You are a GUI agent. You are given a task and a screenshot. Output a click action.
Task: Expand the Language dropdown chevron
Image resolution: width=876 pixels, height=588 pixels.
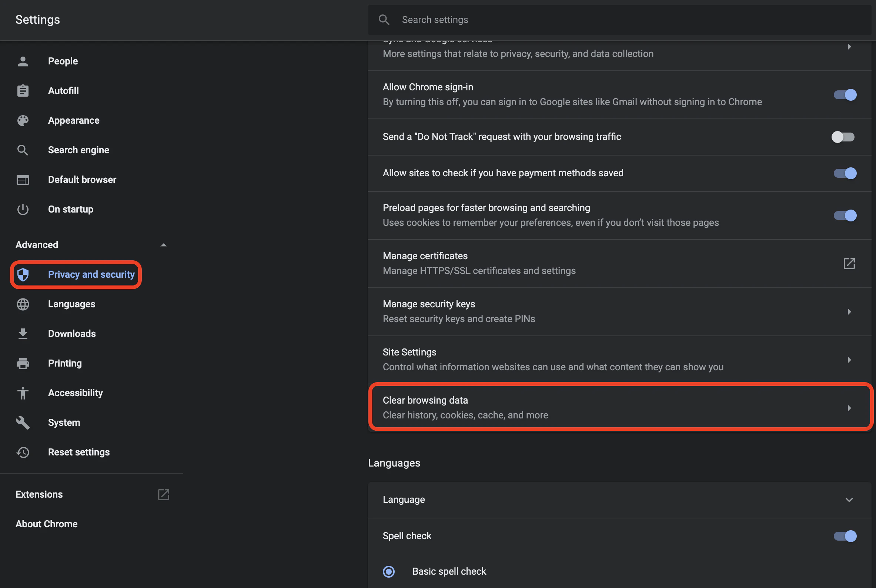pyautogui.click(x=849, y=500)
